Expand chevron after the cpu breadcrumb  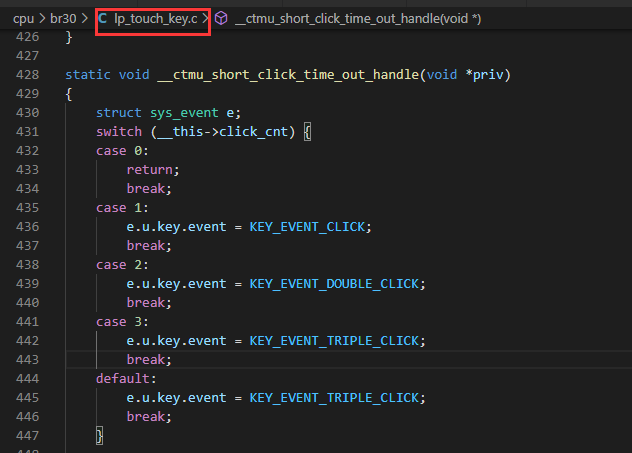click(x=42, y=19)
